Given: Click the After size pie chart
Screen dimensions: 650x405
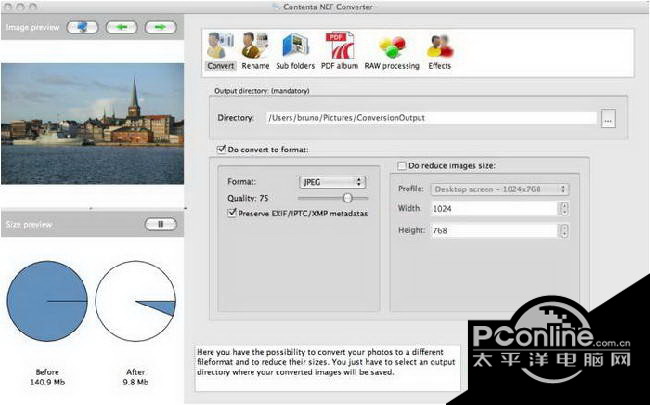Looking at the screenshot, I should coord(136,301).
